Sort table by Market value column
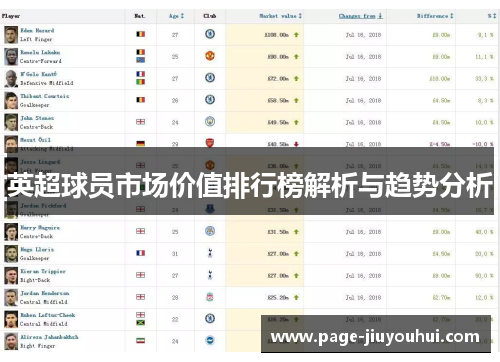Viewport: 500px width, 362px height. 281,16
